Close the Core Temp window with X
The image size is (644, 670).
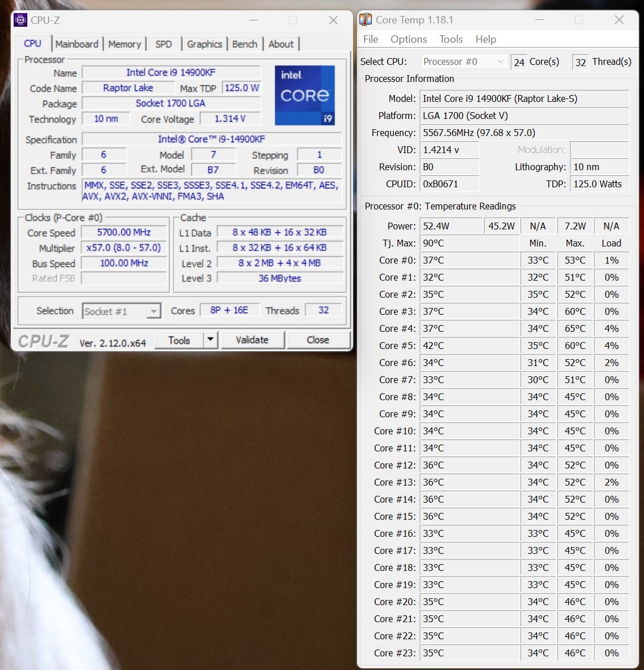tap(619, 20)
